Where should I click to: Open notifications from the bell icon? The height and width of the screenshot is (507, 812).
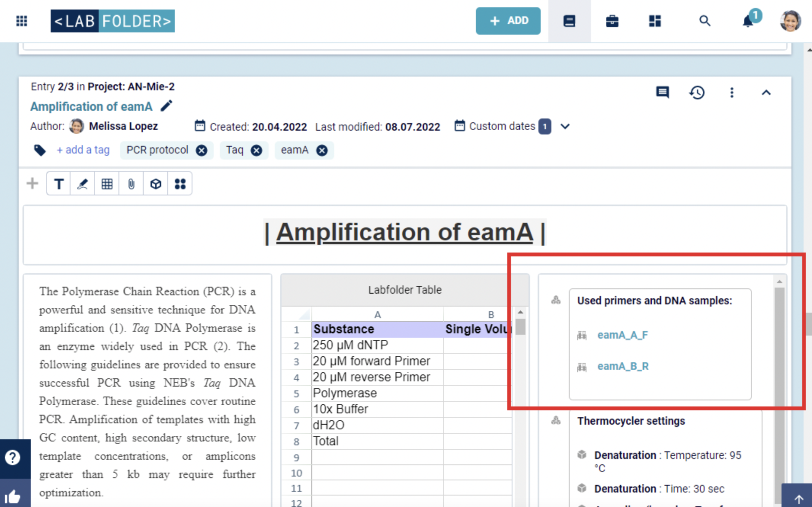(748, 21)
